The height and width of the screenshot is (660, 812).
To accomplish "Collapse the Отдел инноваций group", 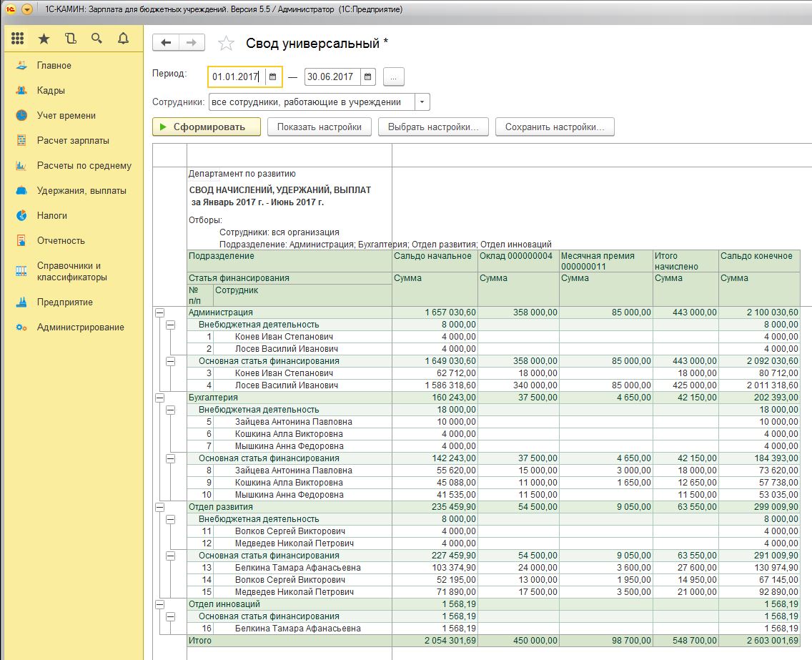I will point(159,604).
